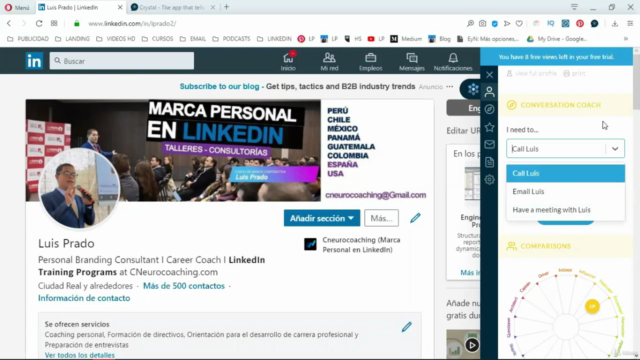This screenshot has width=640, height=360.
Task: Click the Medium bookmark
Action: tap(406, 39)
